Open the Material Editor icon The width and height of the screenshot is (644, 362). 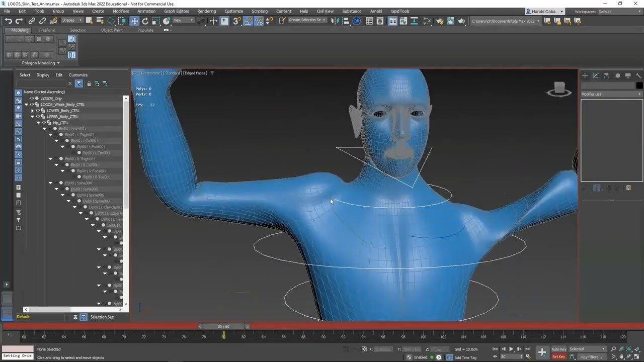427,21
